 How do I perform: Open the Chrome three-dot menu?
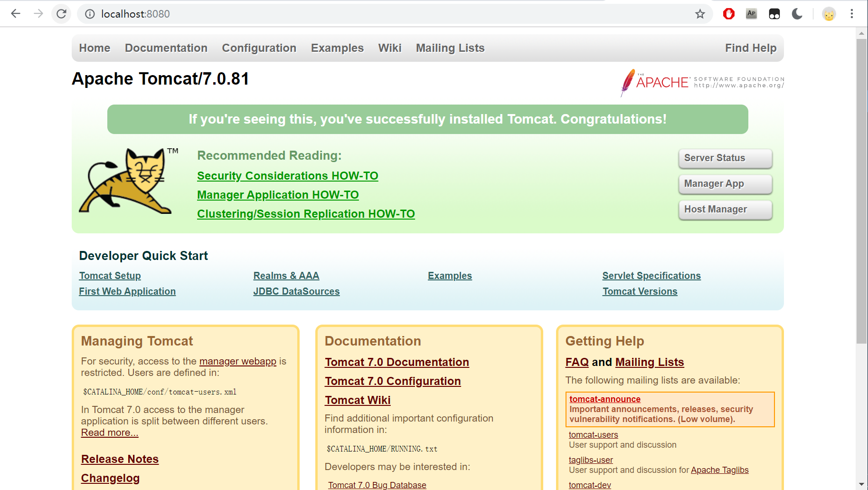click(852, 14)
